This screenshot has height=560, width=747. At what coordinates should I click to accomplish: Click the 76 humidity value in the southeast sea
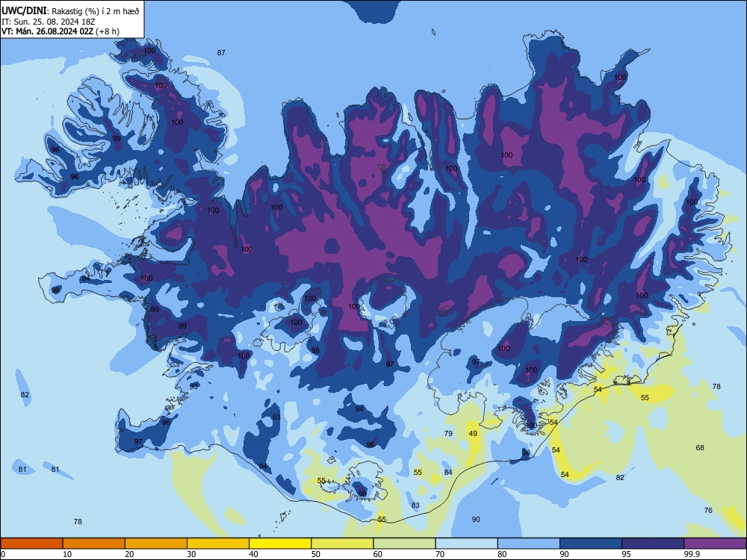tap(708, 511)
